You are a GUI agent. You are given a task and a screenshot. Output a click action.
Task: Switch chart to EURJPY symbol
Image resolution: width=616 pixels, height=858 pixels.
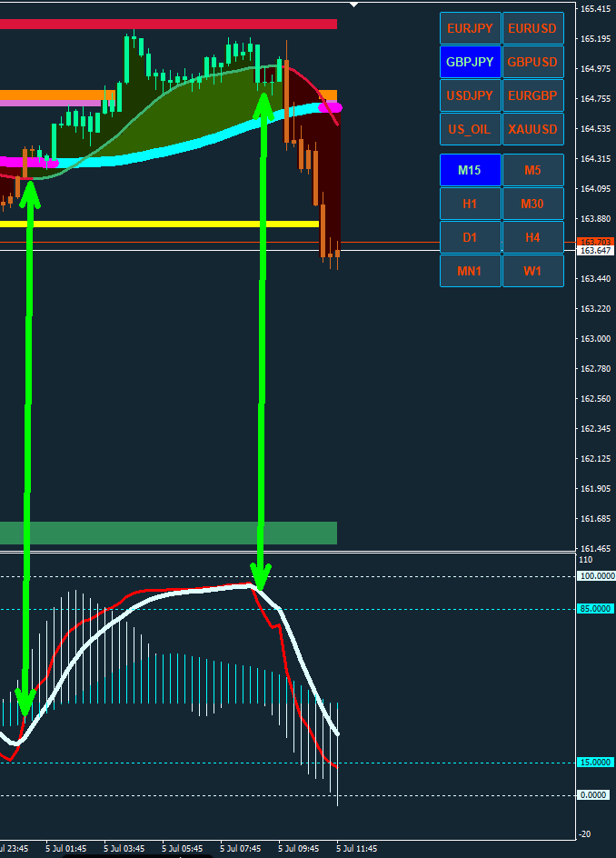click(471, 28)
